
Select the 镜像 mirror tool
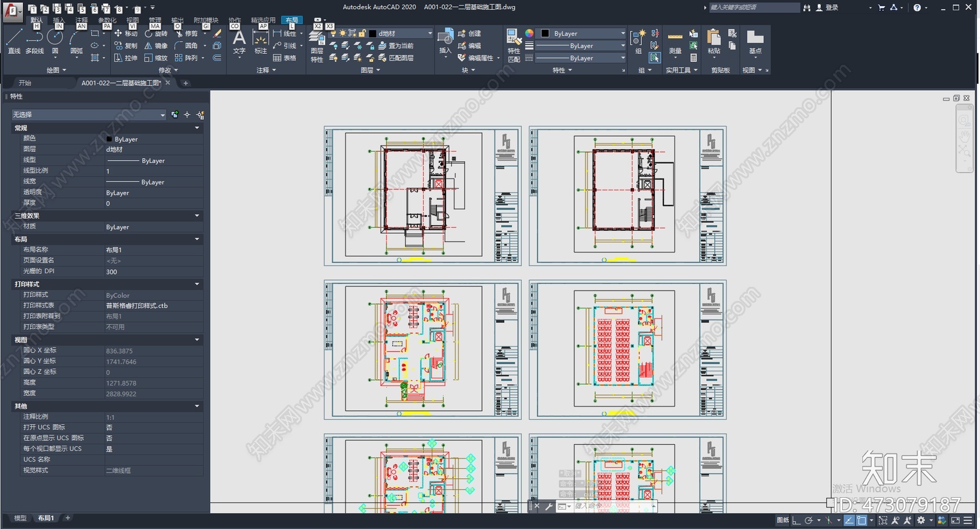click(x=156, y=45)
